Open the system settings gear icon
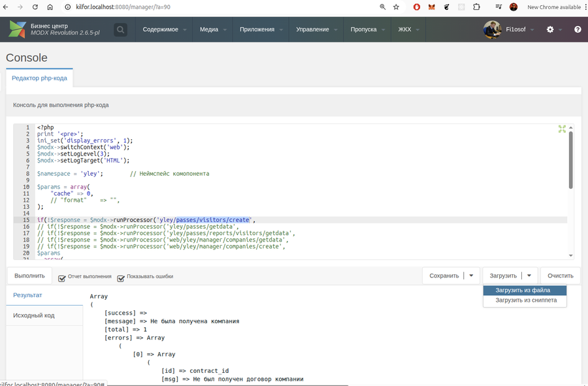The width and height of the screenshot is (588, 386). click(549, 29)
